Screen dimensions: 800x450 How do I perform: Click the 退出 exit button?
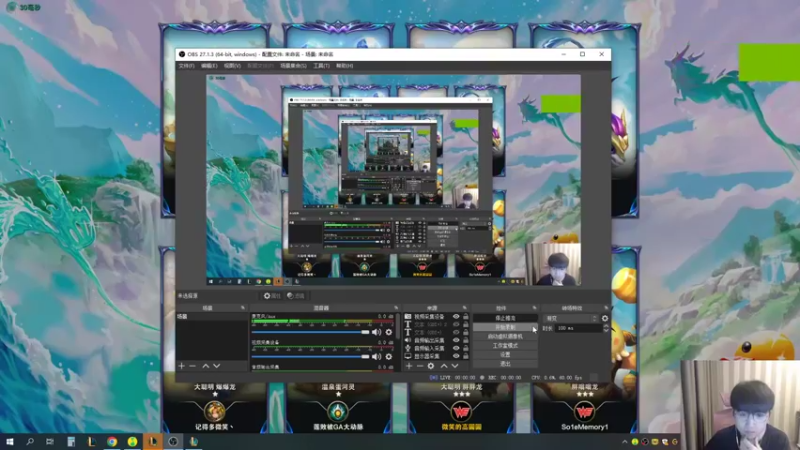click(x=505, y=364)
